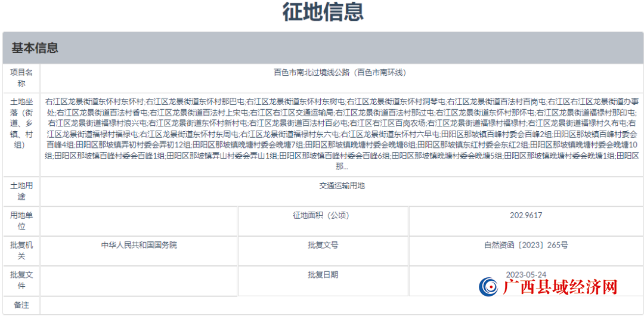Viewport: 644px width, 316px height.
Task: Click the 广西县域经济网 circular logo icon
Action: tap(488, 287)
